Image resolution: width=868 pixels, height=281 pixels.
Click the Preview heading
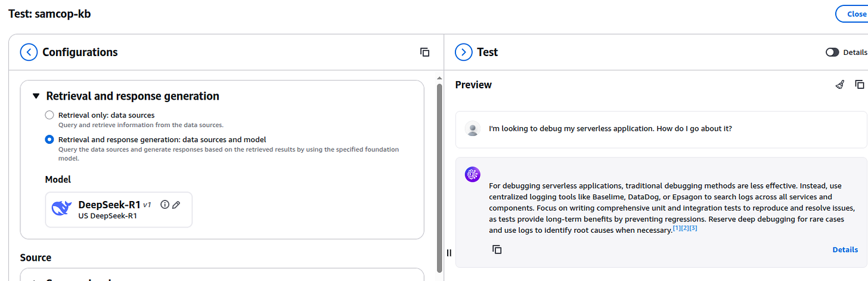pos(473,85)
